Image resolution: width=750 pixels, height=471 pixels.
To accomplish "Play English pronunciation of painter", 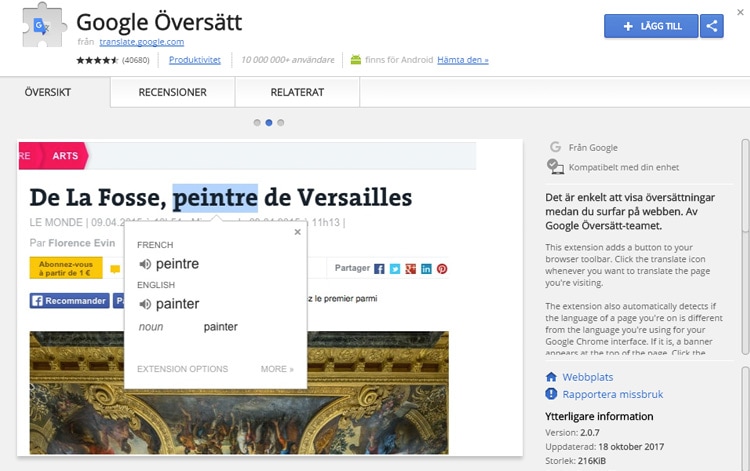I will [145, 304].
